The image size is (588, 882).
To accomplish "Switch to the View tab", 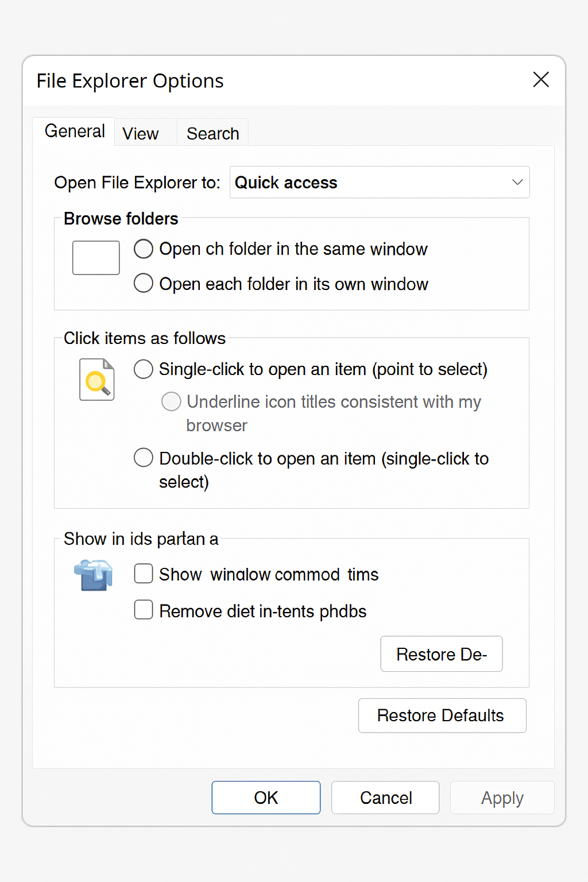I will 140,133.
